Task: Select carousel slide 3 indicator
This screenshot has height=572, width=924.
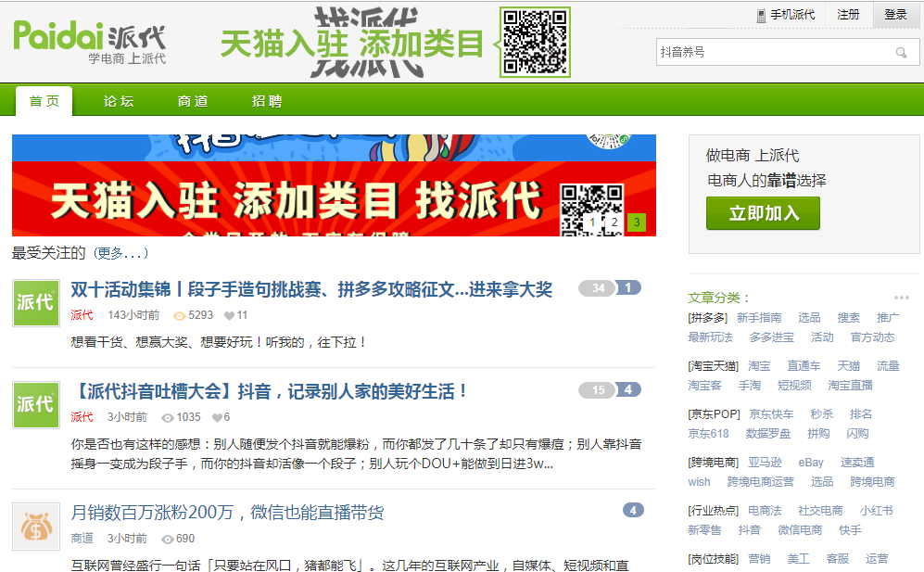Action: (x=636, y=222)
